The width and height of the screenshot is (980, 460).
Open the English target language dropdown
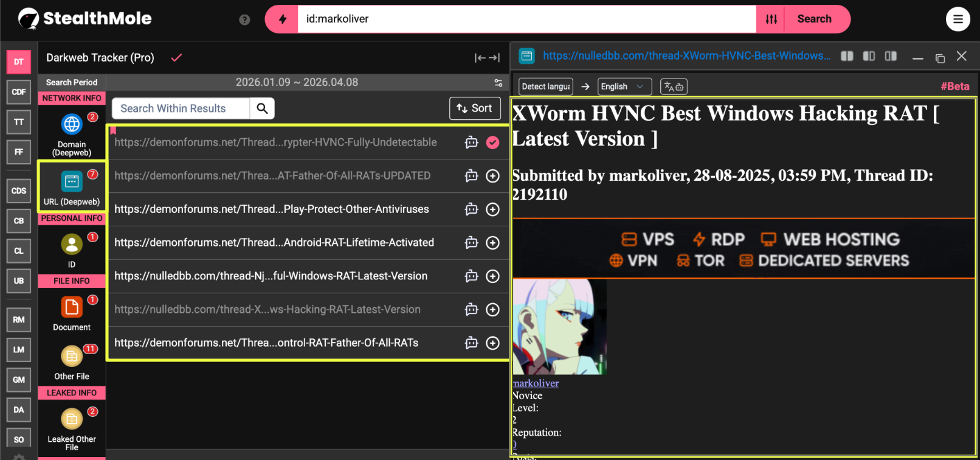[624, 86]
